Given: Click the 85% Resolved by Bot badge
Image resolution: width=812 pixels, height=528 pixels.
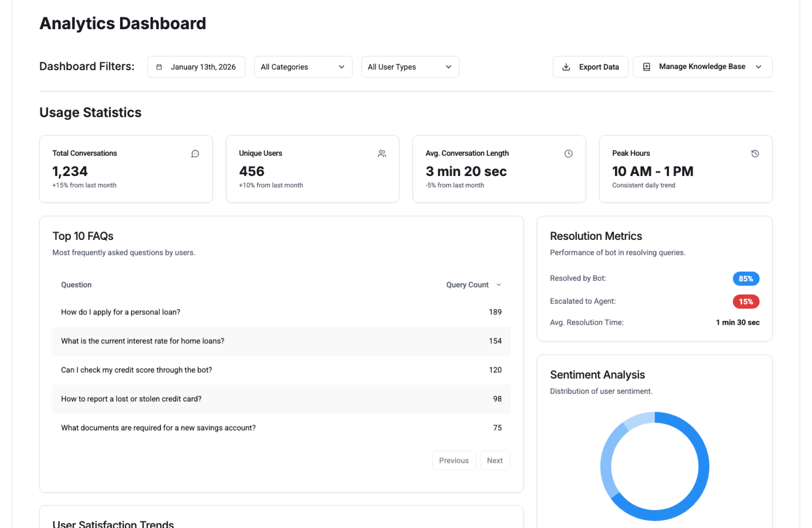Looking at the screenshot, I should pos(746,278).
